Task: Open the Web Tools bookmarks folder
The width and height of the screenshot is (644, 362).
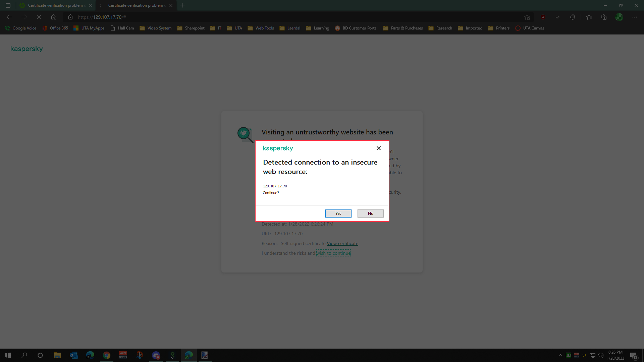Action: click(261, 28)
